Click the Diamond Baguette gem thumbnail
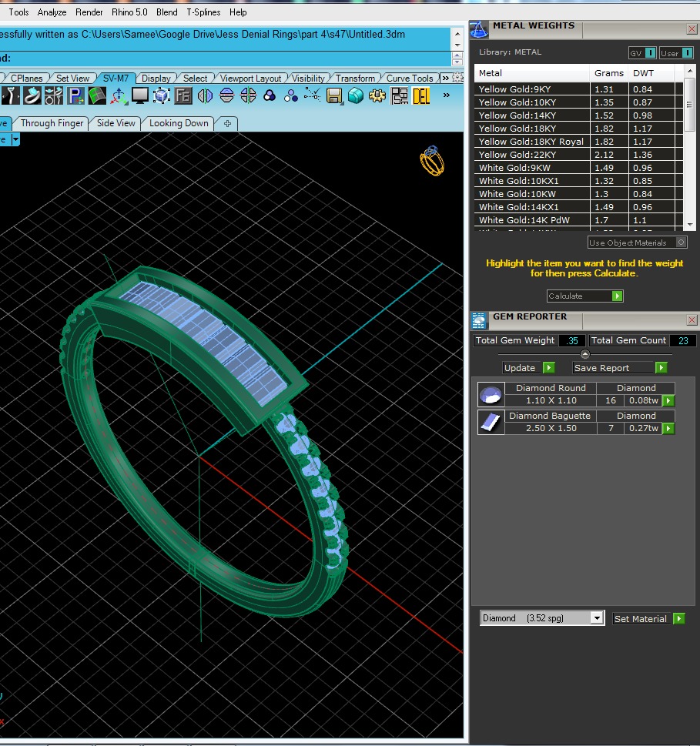 pyautogui.click(x=491, y=422)
